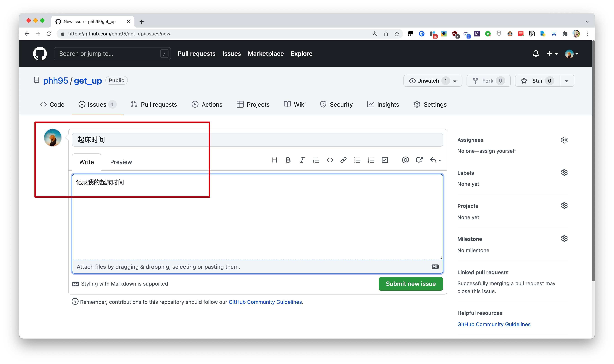Add a task list checkbox item

pos(385,160)
